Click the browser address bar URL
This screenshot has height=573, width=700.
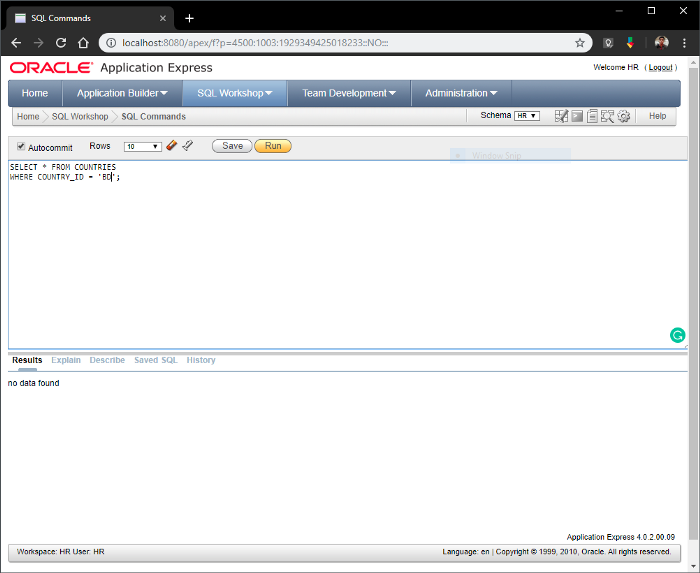click(x=255, y=43)
